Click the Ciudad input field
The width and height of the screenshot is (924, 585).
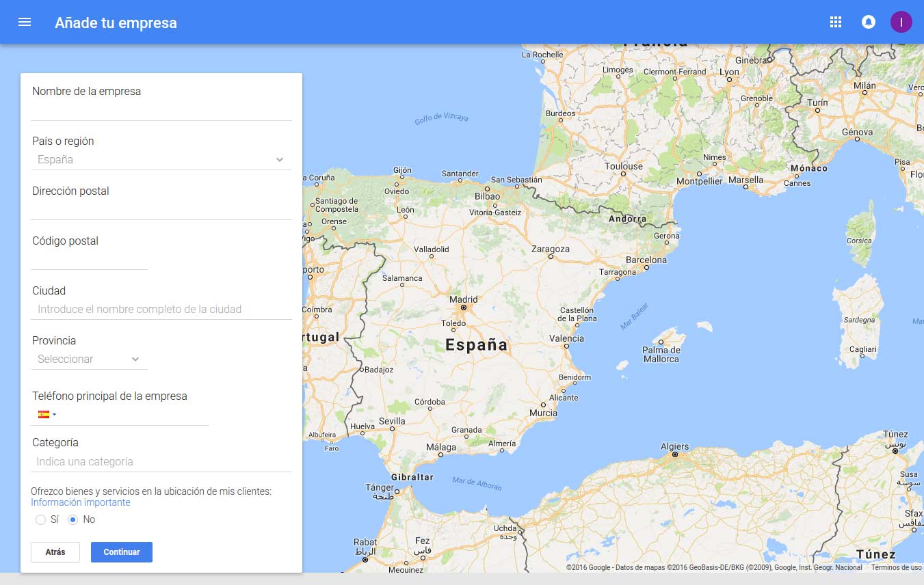tap(161, 309)
